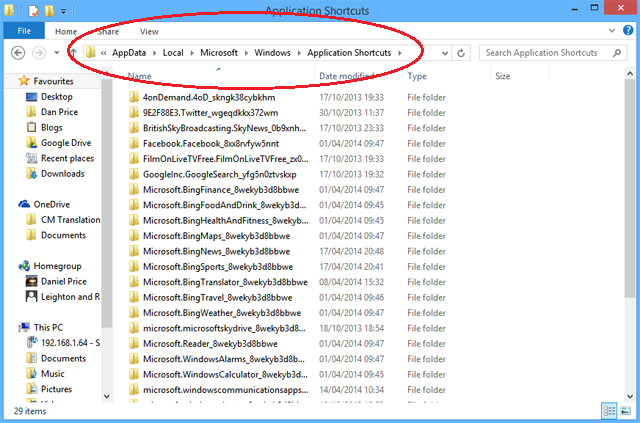The image size is (640, 423).
Task: Open Blogs in Favourites
Action: [x=51, y=127]
